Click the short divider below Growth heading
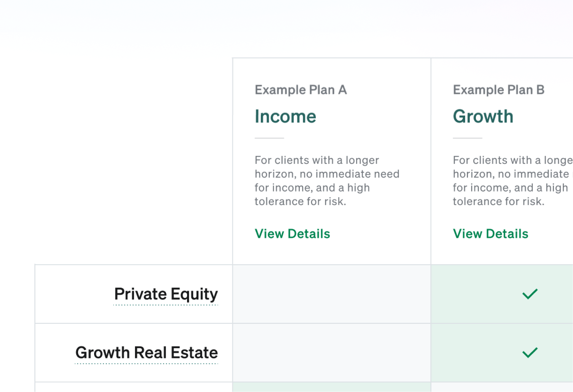The width and height of the screenshot is (573, 392). 468,138
